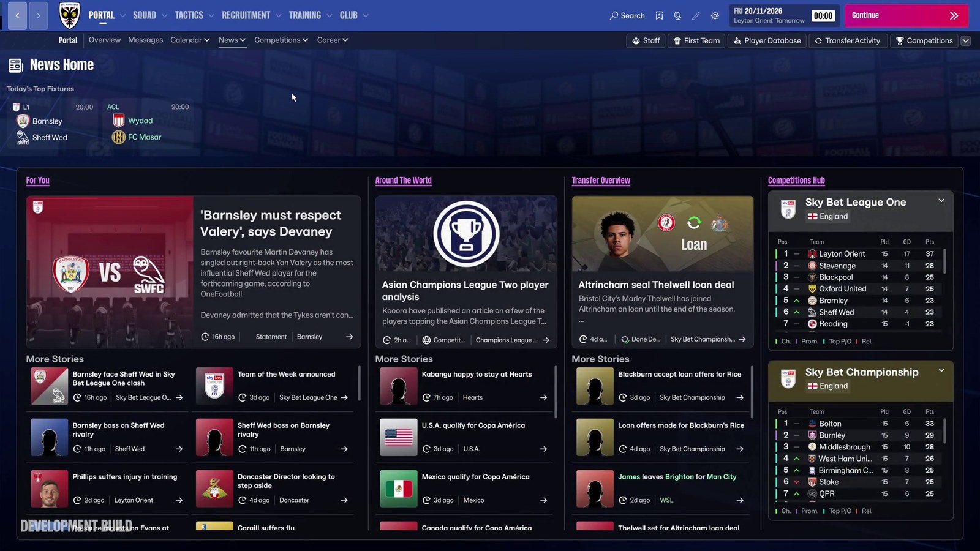Screen dimensions: 980x551
Task: Open the Competitions Hub section link
Action: pos(796,181)
